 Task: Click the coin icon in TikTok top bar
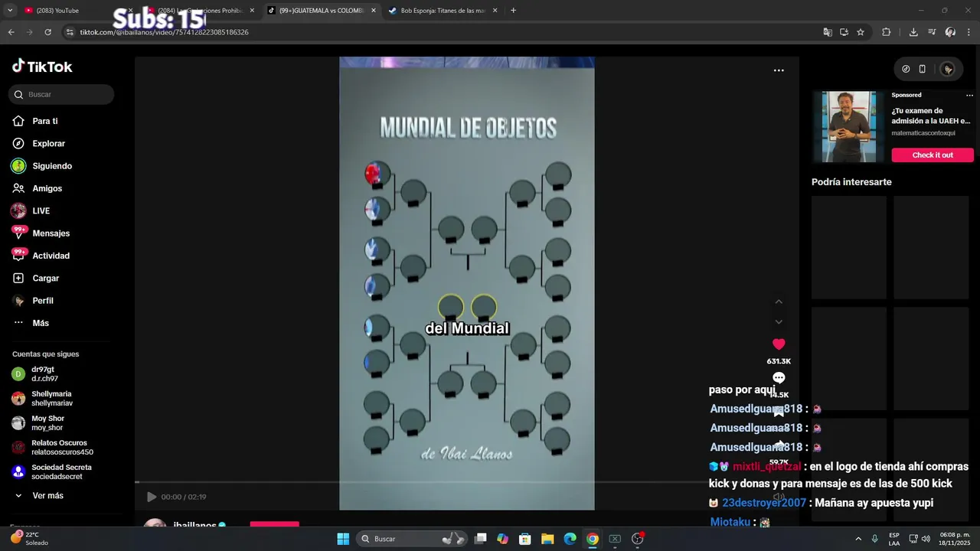tap(906, 69)
